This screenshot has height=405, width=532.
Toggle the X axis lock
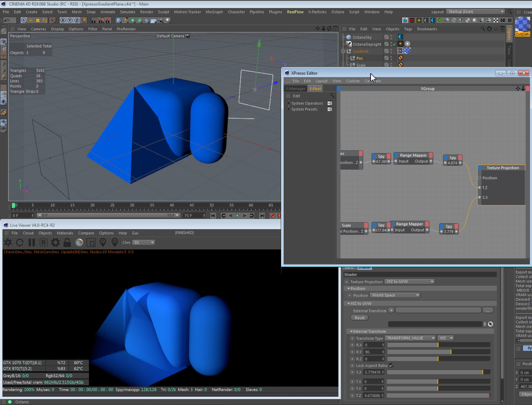point(63,20)
